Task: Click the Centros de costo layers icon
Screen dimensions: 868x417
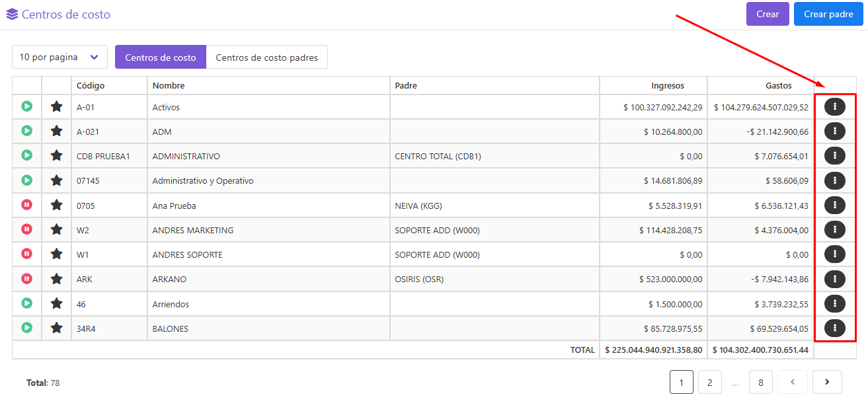Action: (x=12, y=14)
